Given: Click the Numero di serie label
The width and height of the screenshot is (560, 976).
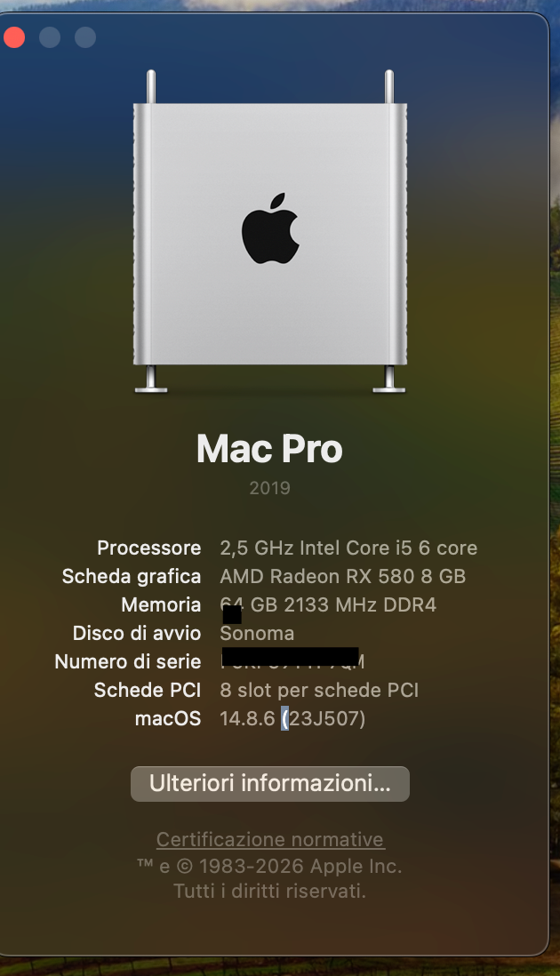Looking at the screenshot, I should 128,661.
